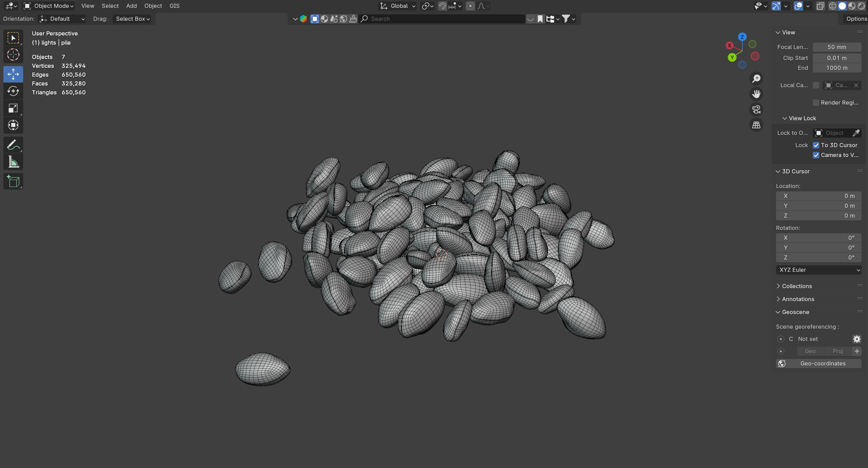This screenshot has height=468, width=868.
Task: Disable Camera to View checkbox
Action: (x=816, y=155)
